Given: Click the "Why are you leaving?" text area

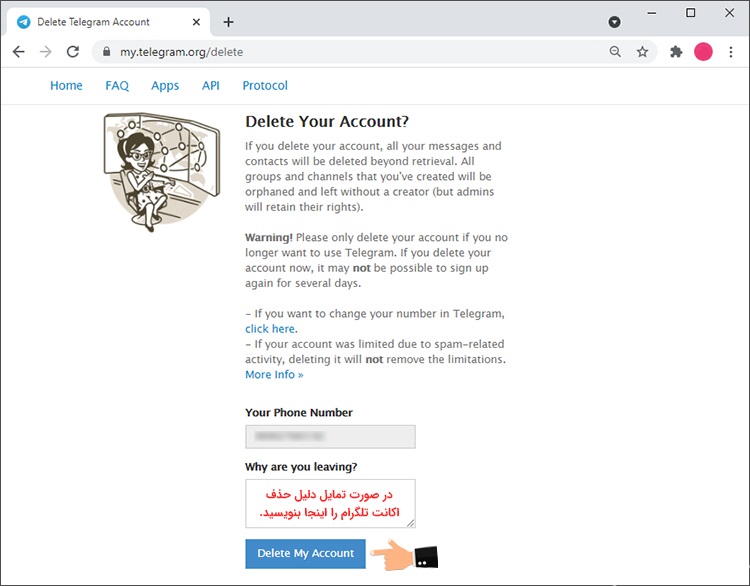Looking at the screenshot, I should pyautogui.click(x=330, y=503).
